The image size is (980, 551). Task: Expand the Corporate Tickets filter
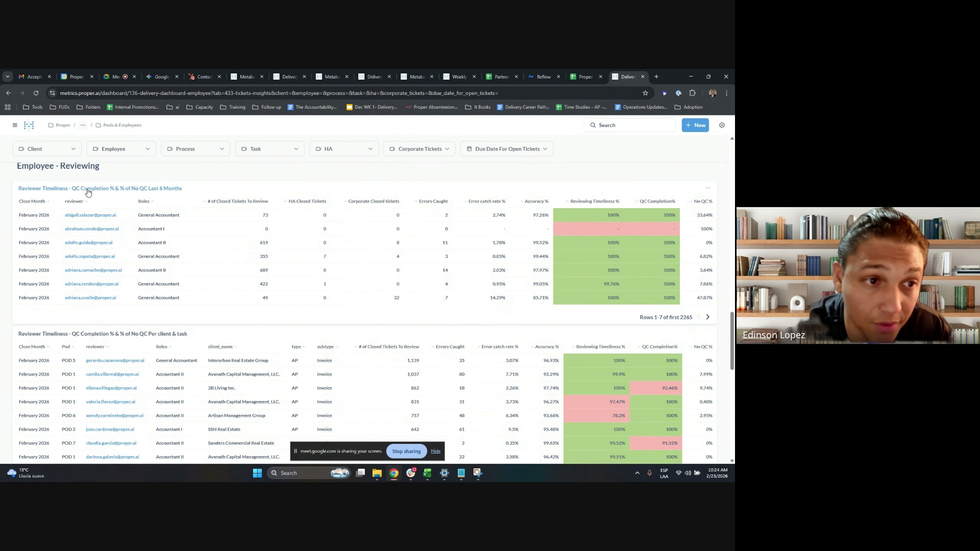(x=419, y=149)
